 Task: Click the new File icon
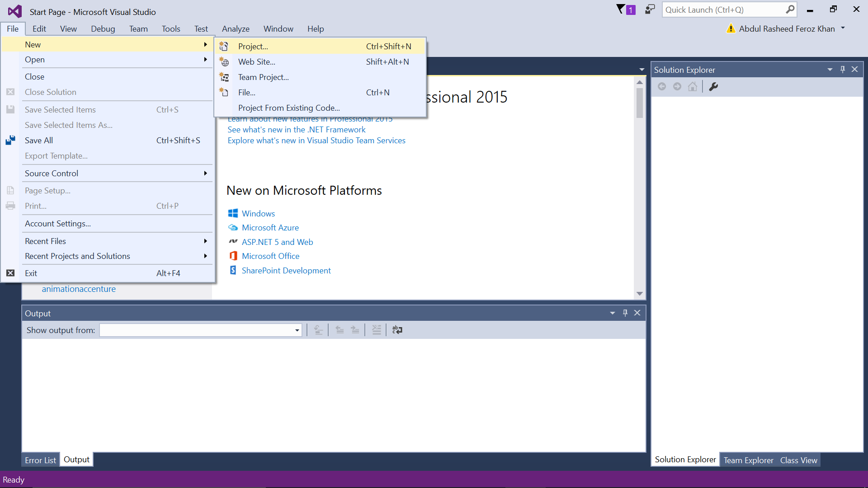pos(224,92)
